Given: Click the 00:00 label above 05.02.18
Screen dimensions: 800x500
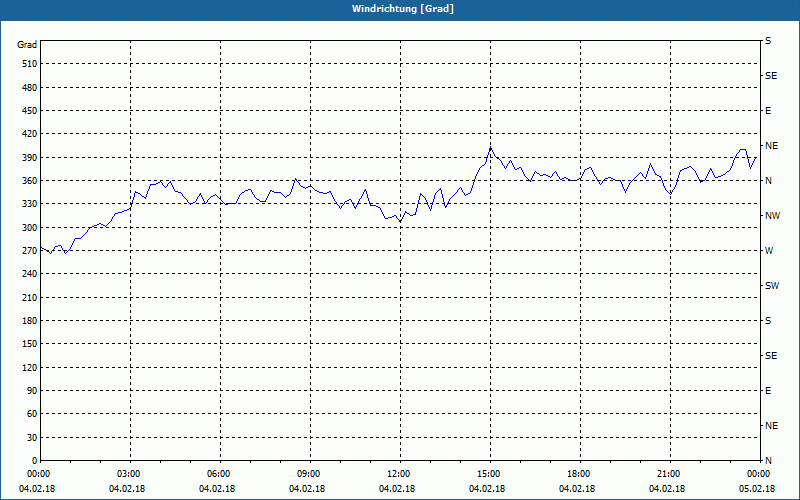Looking at the screenshot, I should click(x=757, y=474).
